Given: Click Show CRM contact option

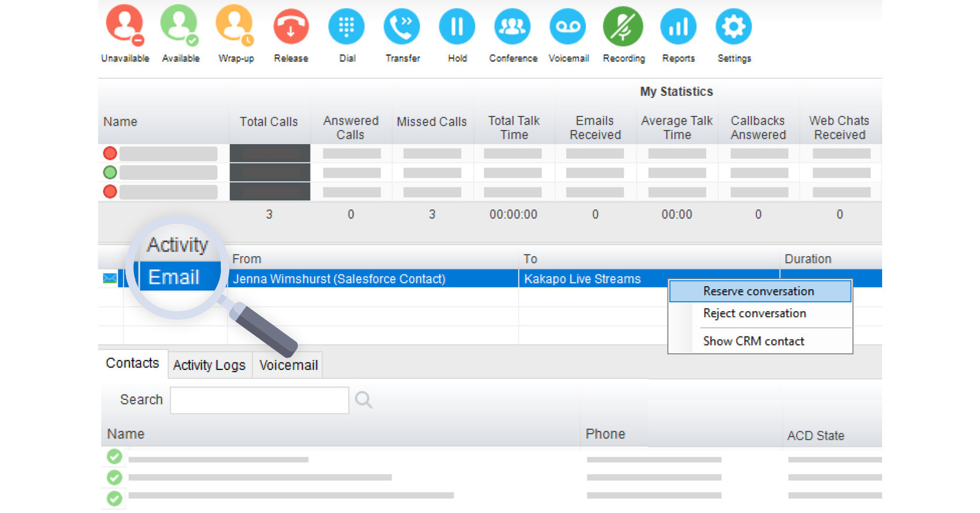Looking at the screenshot, I should click(x=754, y=341).
